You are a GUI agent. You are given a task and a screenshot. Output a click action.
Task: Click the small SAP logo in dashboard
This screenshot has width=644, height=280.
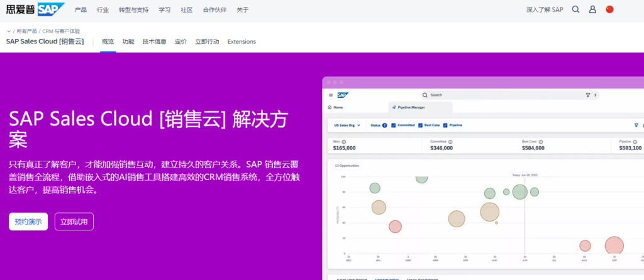343,95
